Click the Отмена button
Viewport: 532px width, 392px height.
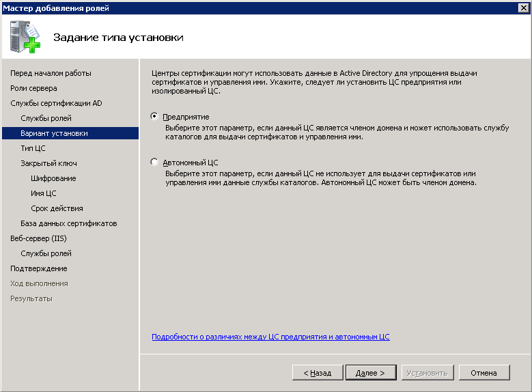[x=484, y=373]
